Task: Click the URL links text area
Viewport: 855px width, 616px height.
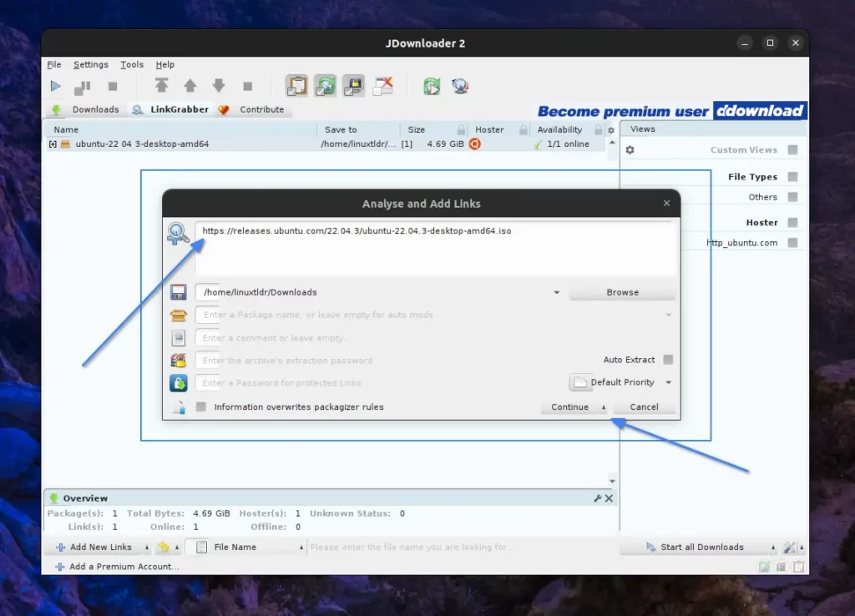Action: tap(436, 248)
